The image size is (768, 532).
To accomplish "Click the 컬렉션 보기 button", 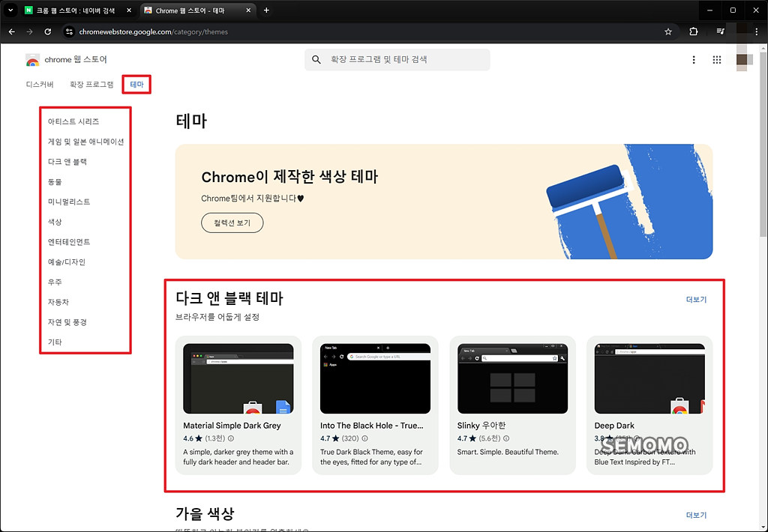I will point(232,223).
